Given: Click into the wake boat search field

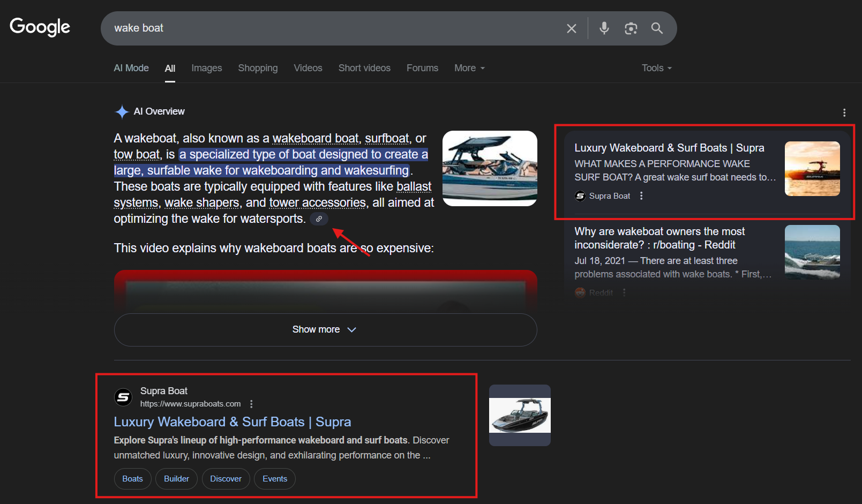Looking at the screenshot, I should coord(332,28).
